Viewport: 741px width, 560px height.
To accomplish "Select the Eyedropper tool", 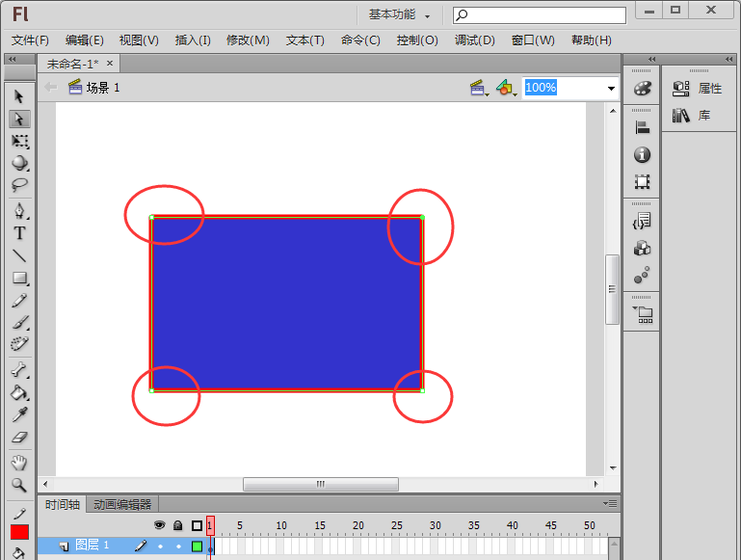I will (19, 414).
